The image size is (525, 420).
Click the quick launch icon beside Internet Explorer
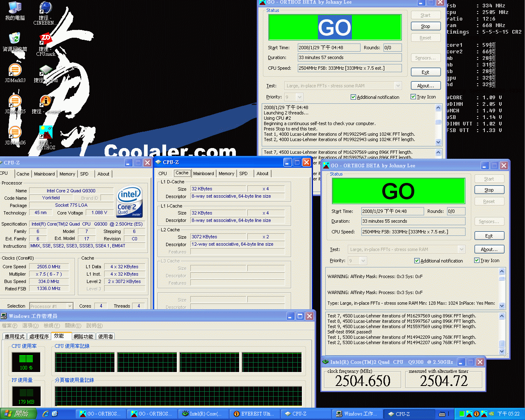[55, 414]
